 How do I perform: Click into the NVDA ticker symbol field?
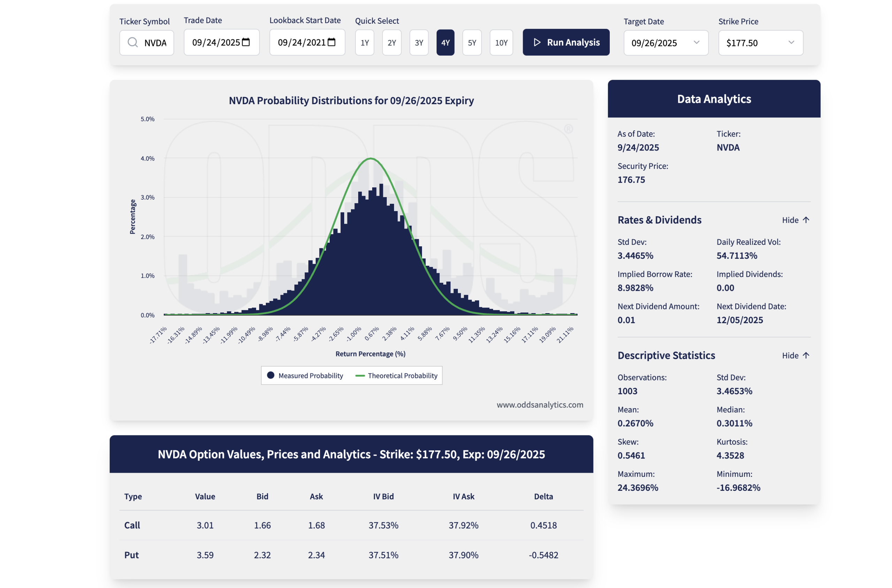click(155, 43)
